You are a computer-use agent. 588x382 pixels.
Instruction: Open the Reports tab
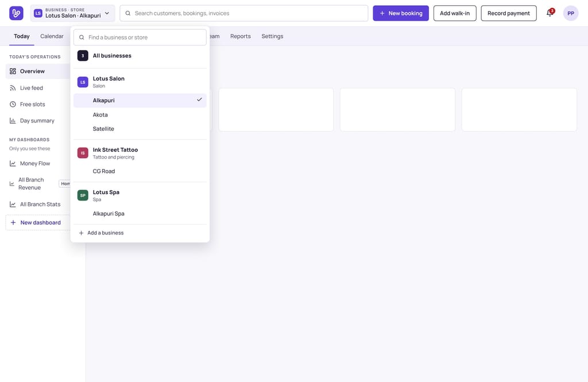(x=241, y=36)
